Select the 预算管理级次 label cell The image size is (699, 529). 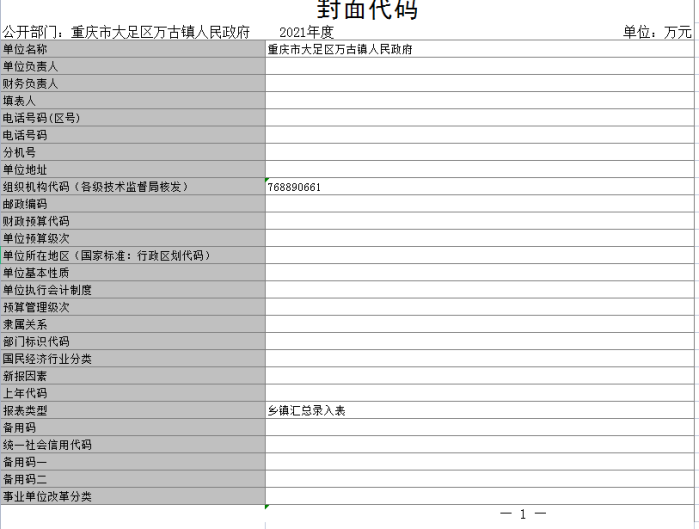133,308
